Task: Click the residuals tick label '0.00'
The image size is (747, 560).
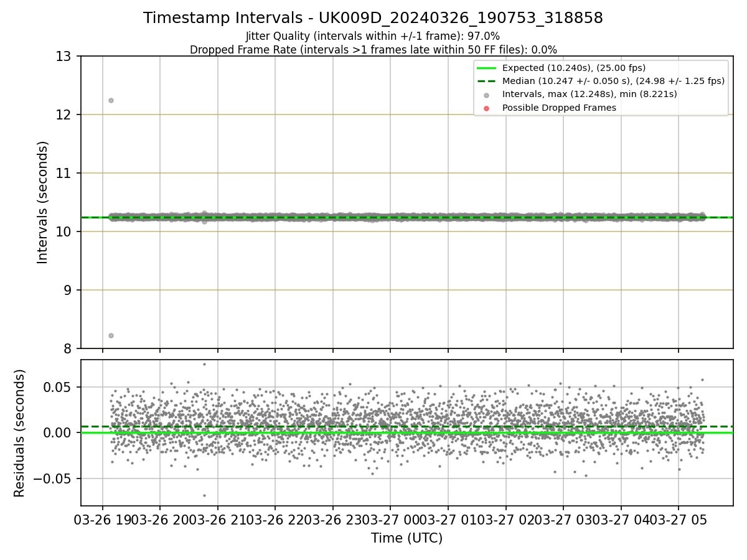Action: coord(58,433)
